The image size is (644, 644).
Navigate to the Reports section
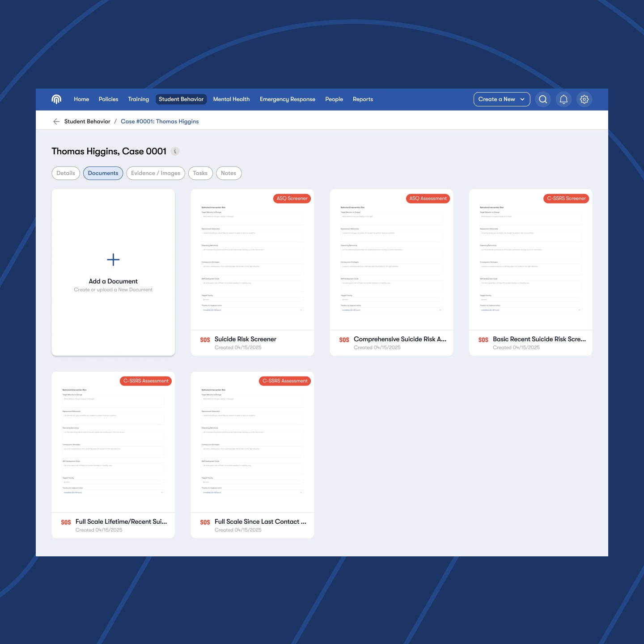coord(363,99)
